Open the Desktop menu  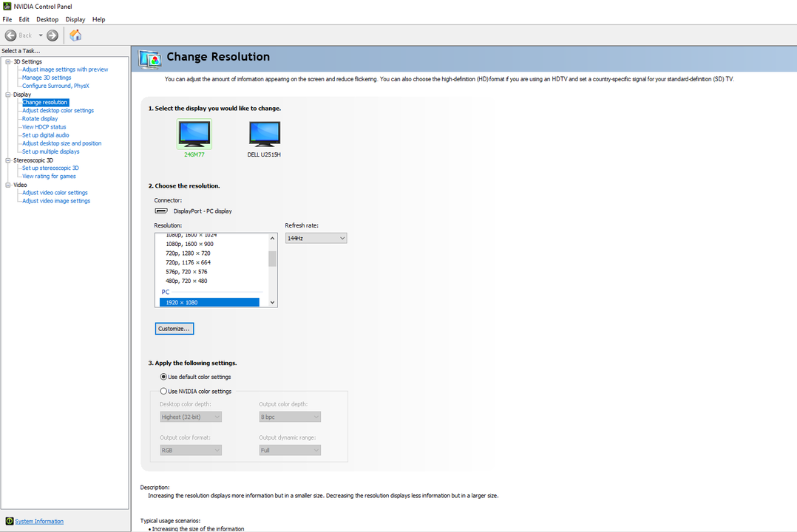[47, 19]
